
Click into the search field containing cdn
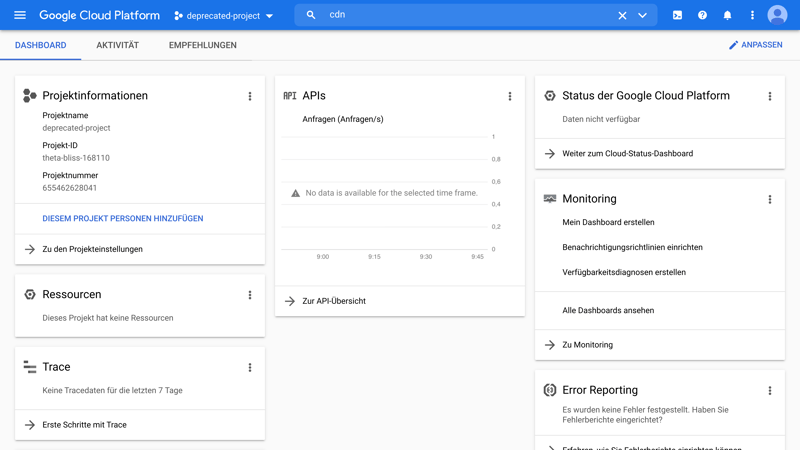460,15
